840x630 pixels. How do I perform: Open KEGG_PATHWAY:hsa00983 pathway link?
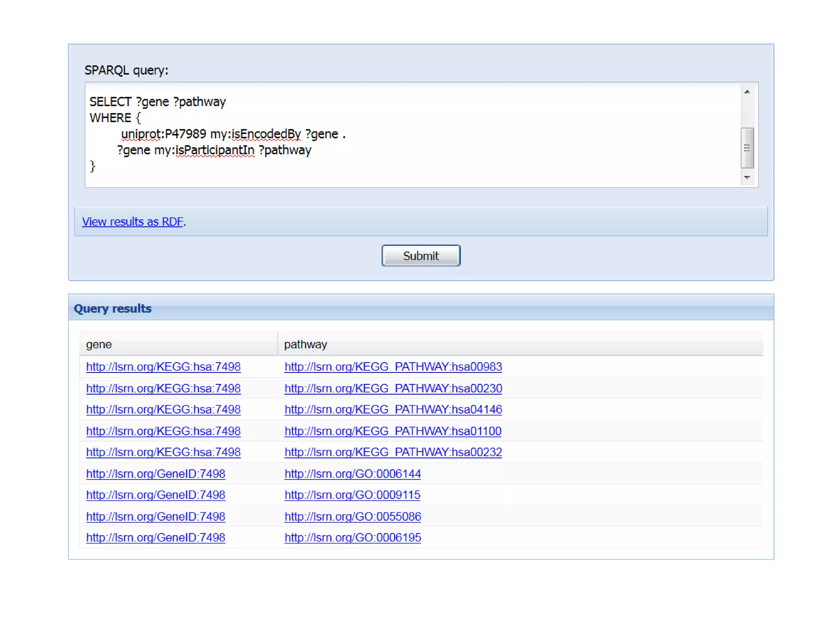[x=393, y=367]
